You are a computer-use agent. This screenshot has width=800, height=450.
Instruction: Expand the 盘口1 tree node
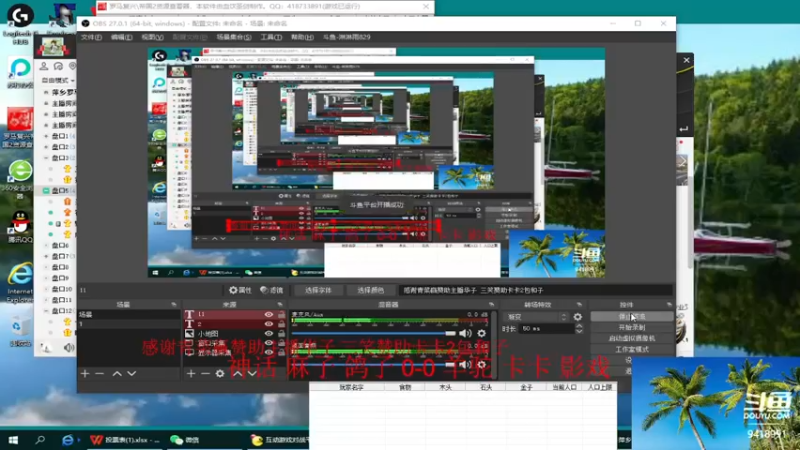click(x=46, y=136)
